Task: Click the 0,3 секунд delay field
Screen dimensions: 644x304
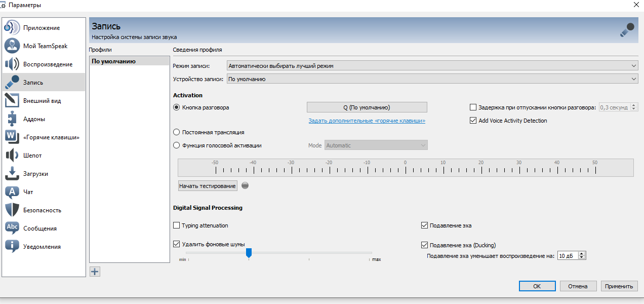Action: (x=615, y=107)
